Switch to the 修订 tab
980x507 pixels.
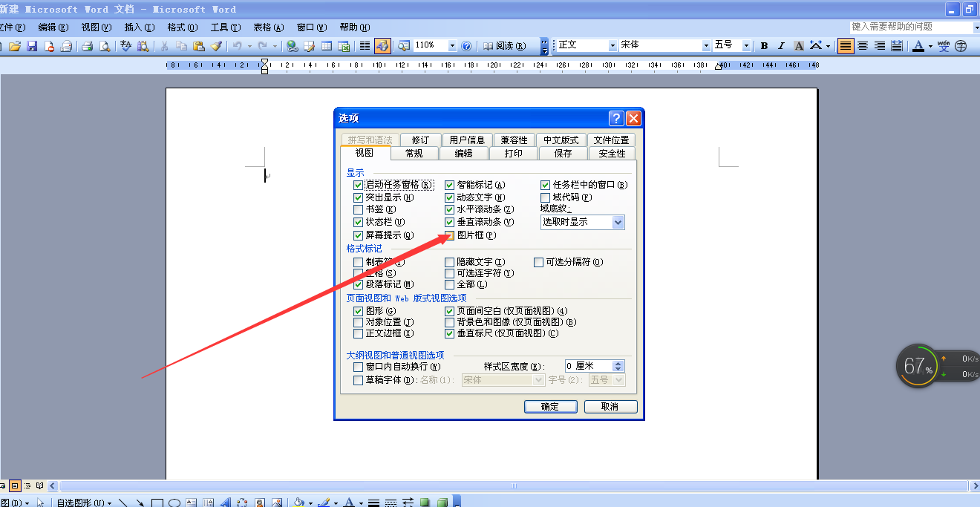click(420, 140)
